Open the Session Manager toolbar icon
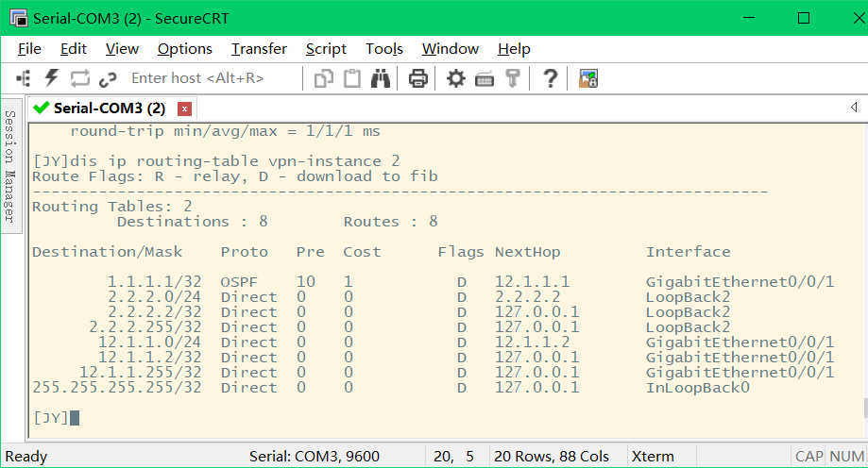 pyautogui.click(x=24, y=78)
